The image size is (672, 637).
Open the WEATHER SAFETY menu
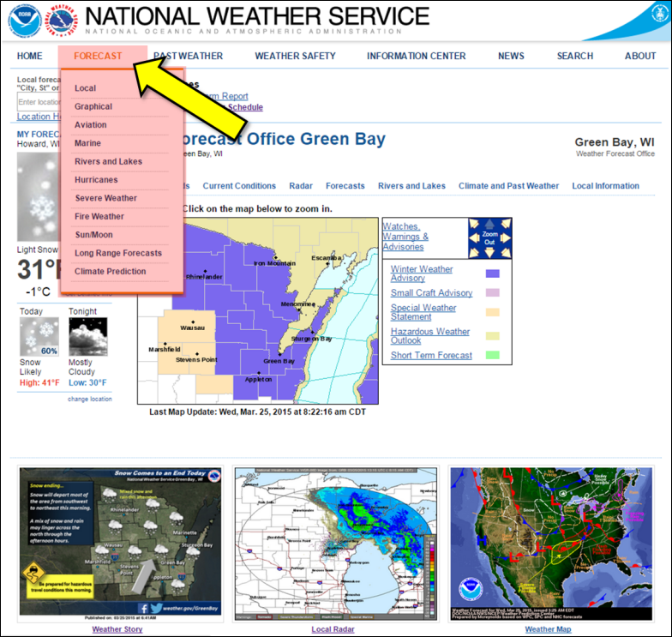tap(295, 56)
